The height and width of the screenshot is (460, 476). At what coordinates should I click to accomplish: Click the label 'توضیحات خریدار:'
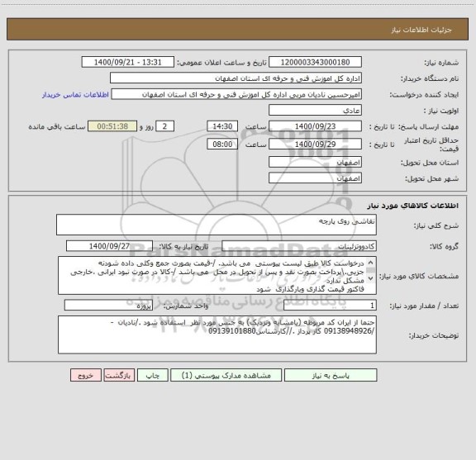tap(434, 335)
